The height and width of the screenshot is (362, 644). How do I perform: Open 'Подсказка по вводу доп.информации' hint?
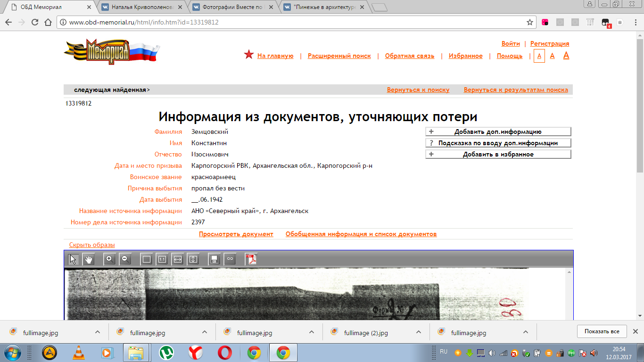498,143
